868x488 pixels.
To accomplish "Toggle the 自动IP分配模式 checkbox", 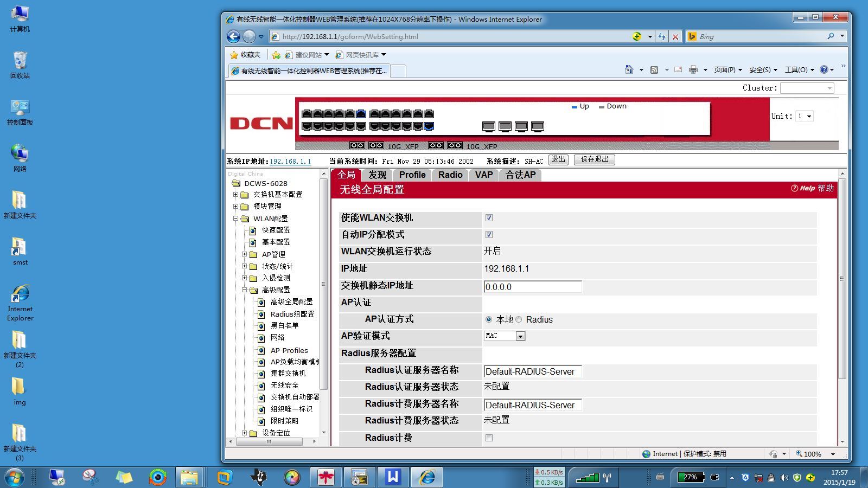I will (489, 235).
